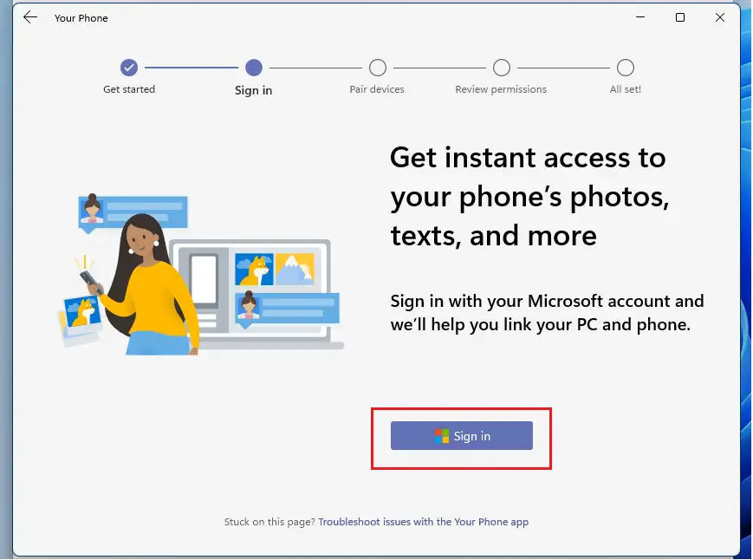
Task: Click the fox photo on the laptop screen
Action: click(x=254, y=269)
